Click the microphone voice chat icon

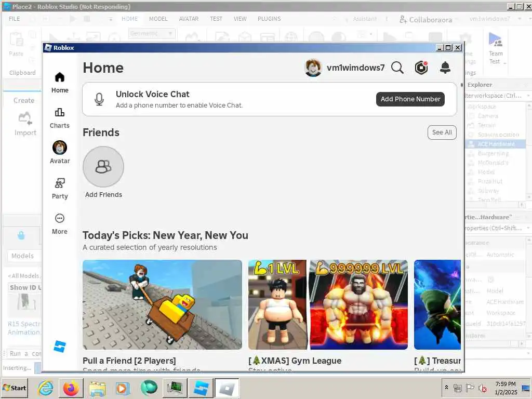(x=99, y=99)
